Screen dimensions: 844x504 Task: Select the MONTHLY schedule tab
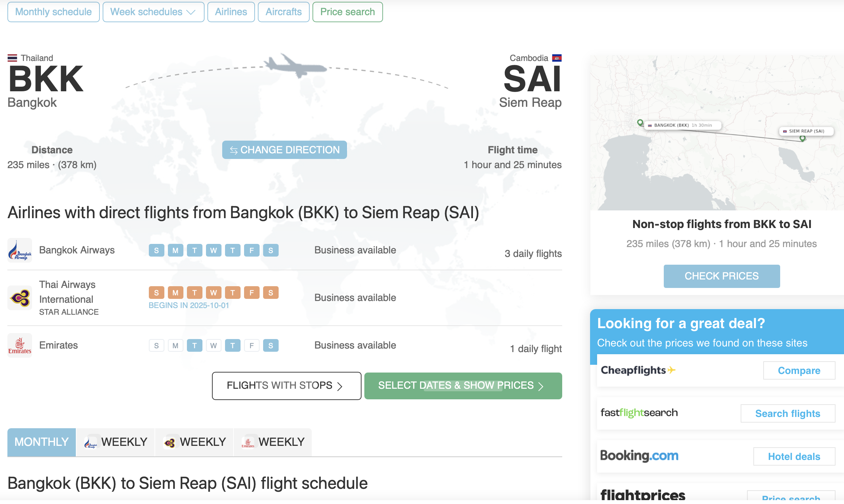point(42,442)
